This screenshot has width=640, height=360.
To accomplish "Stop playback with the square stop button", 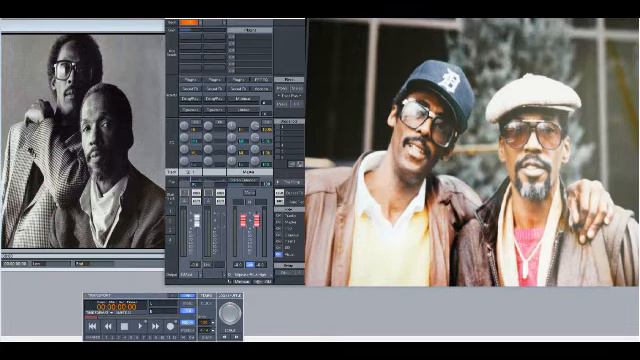I will pos(124,327).
